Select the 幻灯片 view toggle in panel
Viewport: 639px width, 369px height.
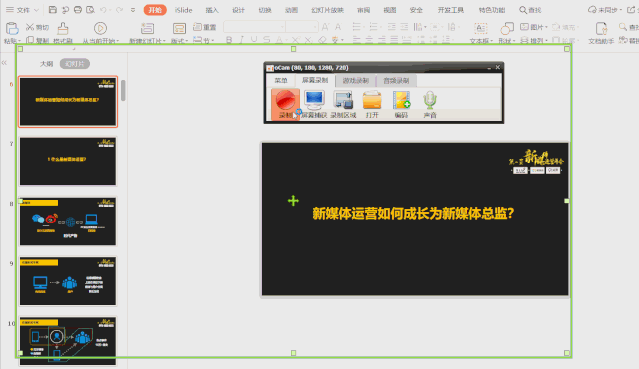(x=75, y=64)
